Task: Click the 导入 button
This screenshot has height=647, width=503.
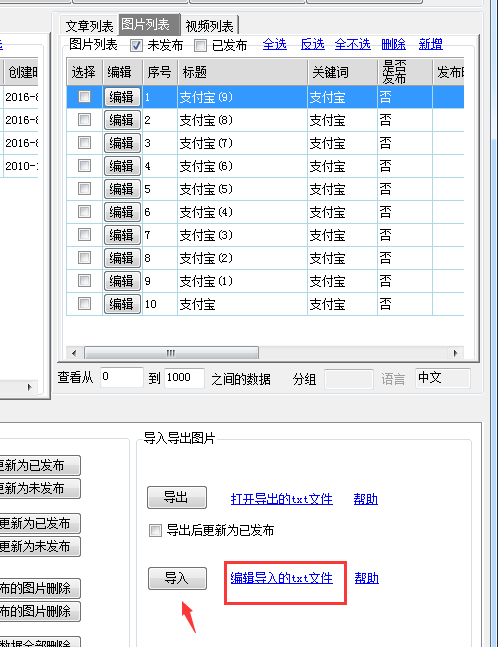Action: coord(177,578)
